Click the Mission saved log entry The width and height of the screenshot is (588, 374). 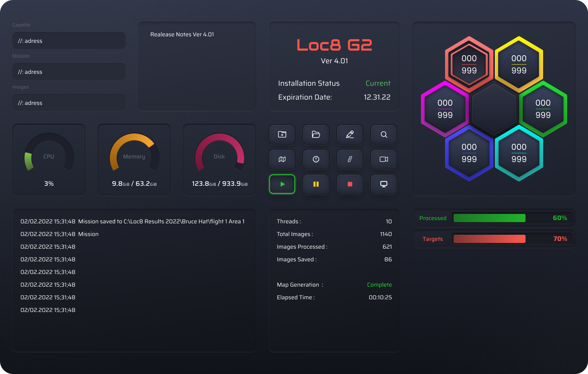tap(133, 221)
